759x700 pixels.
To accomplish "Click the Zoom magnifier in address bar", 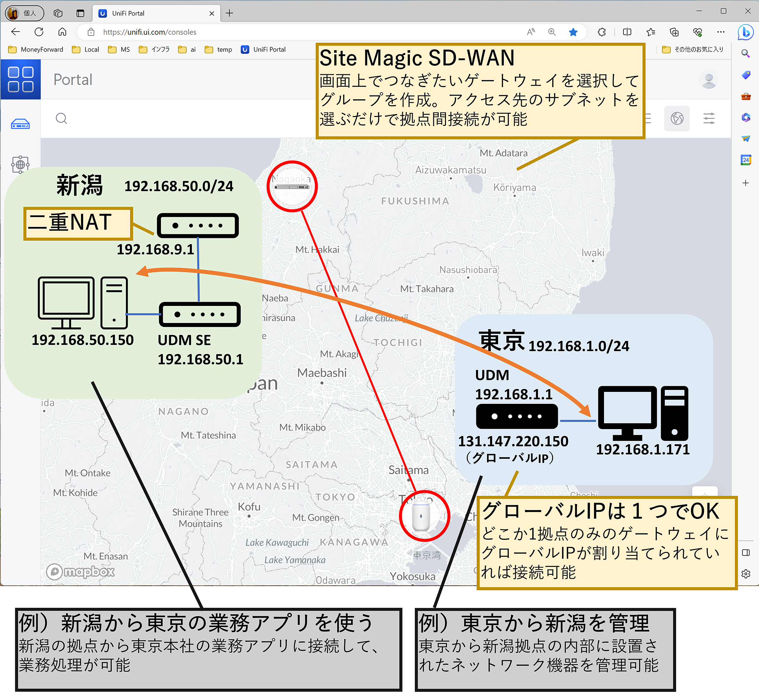I will point(552,32).
